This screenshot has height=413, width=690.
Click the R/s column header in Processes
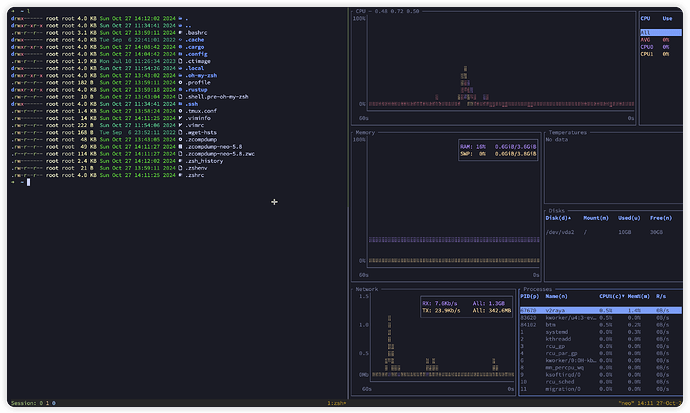click(661, 296)
